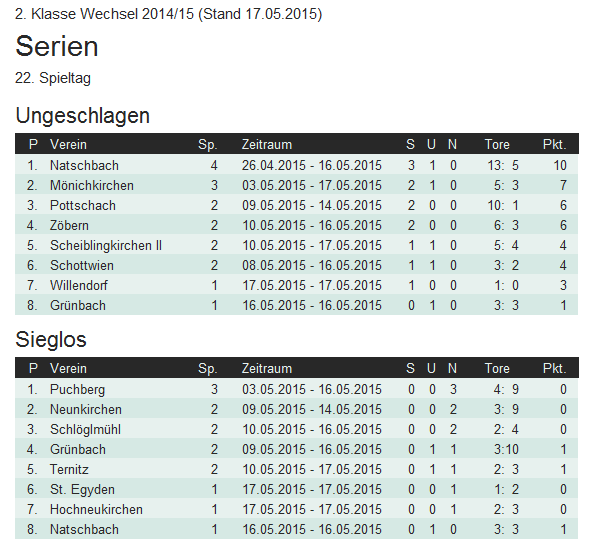Open Scheiblingkirchen II team entry
593x546 pixels.
[x=106, y=245]
